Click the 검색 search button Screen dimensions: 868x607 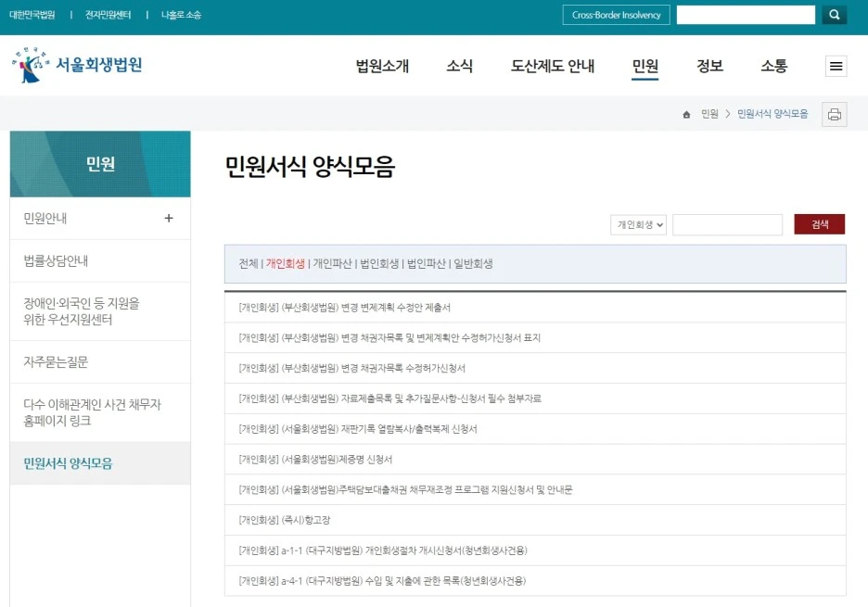pos(819,223)
